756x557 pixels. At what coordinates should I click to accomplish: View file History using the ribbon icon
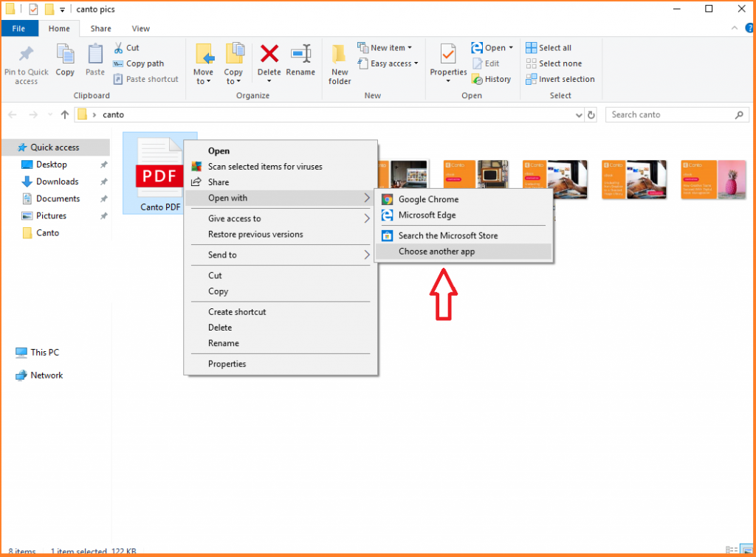point(492,79)
